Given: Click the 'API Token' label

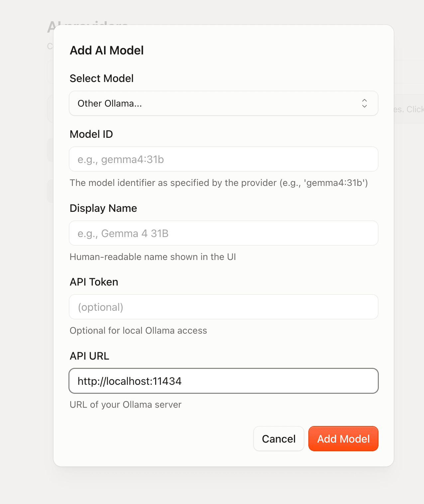Looking at the screenshot, I should click(94, 282).
